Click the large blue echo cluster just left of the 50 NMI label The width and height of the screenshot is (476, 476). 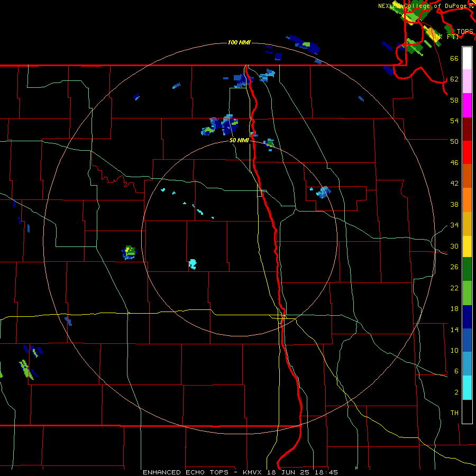[220, 125]
